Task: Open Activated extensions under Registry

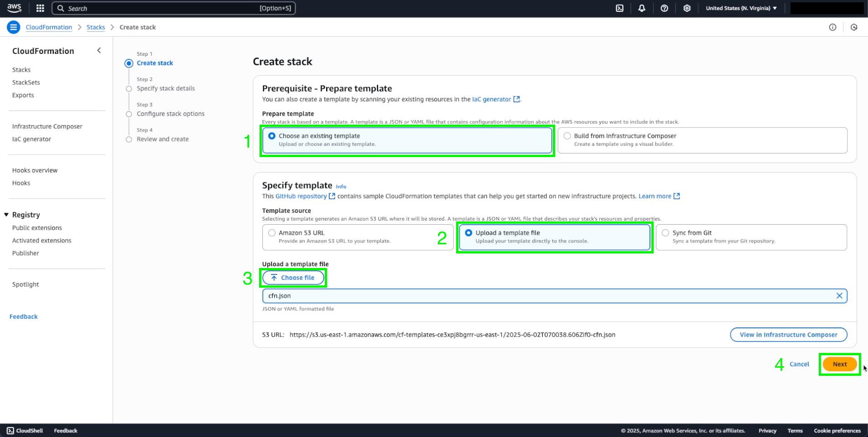Action: (x=42, y=241)
